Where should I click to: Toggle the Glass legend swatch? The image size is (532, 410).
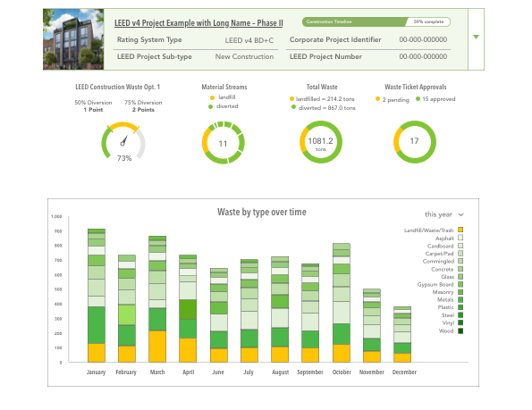pyautogui.click(x=460, y=277)
